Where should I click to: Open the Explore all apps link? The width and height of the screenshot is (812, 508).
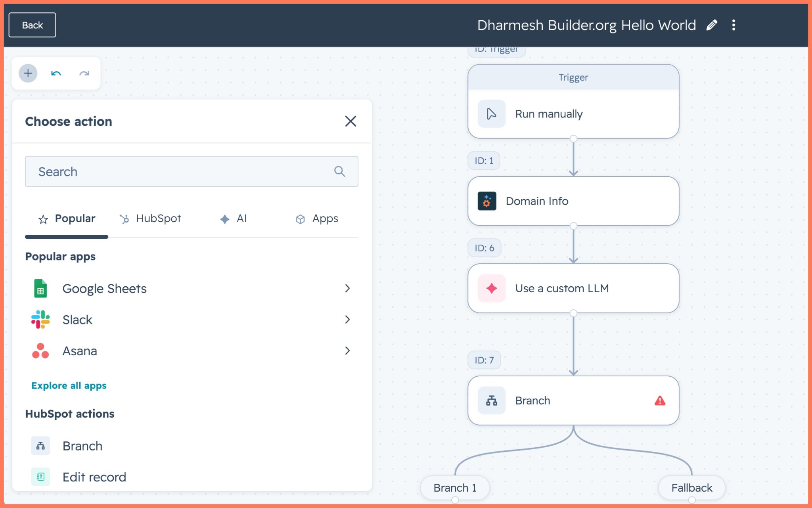69,385
